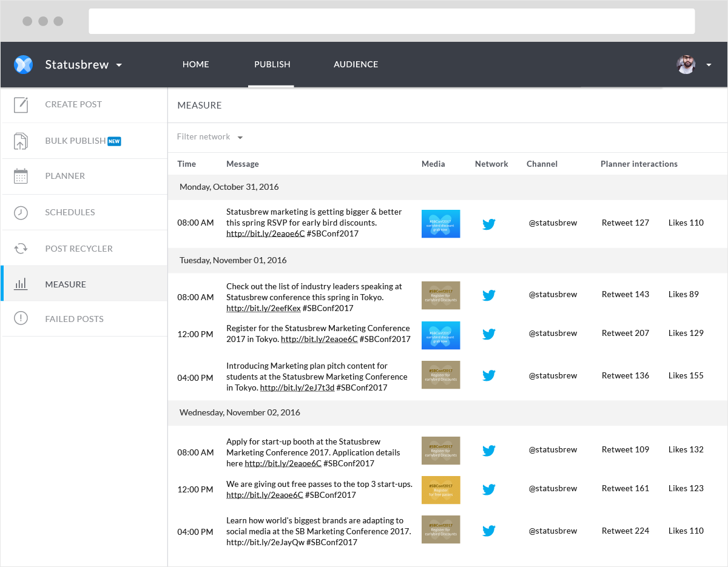Image resolution: width=728 pixels, height=567 pixels.
Task: Open bit.ly link in Register for Tokyo post
Action: [319, 339]
